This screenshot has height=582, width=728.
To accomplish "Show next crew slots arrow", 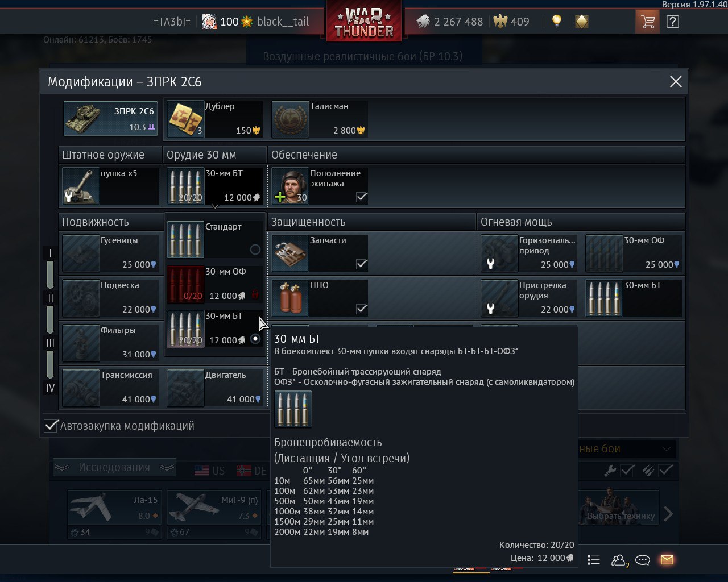I will coord(668,514).
